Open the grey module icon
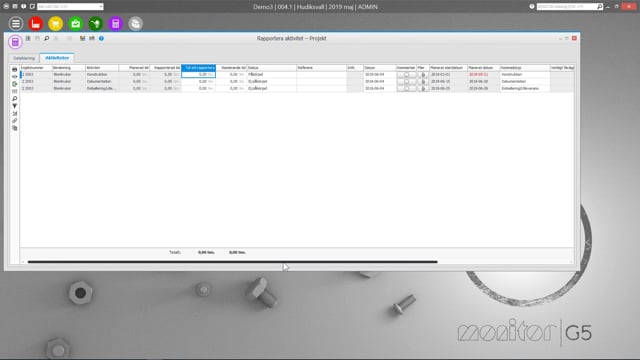This screenshot has width=640, height=360. (136, 24)
